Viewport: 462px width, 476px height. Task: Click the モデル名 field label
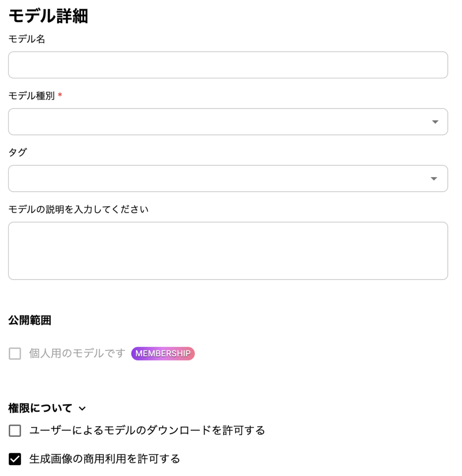(27, 40)
